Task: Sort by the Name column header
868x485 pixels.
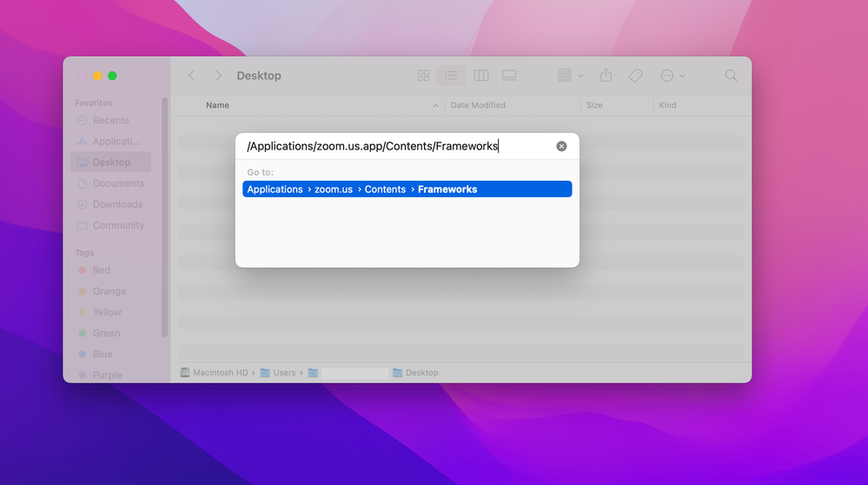Action: point(218,105)
